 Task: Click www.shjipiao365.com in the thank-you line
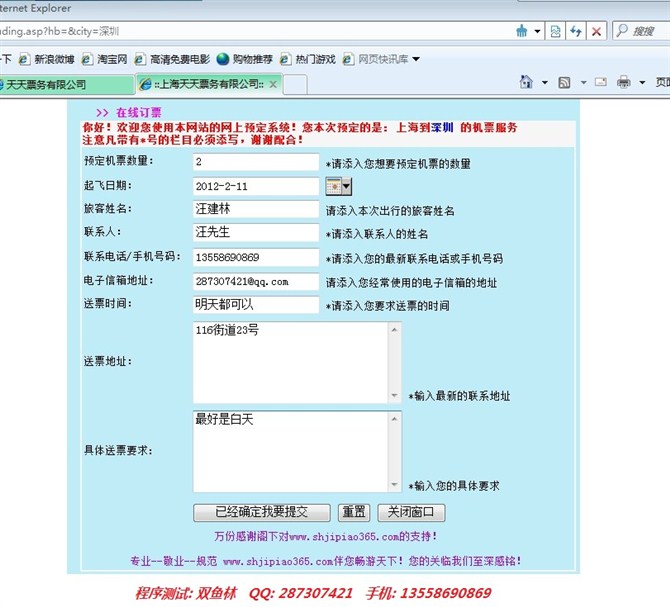coord(344,537)
